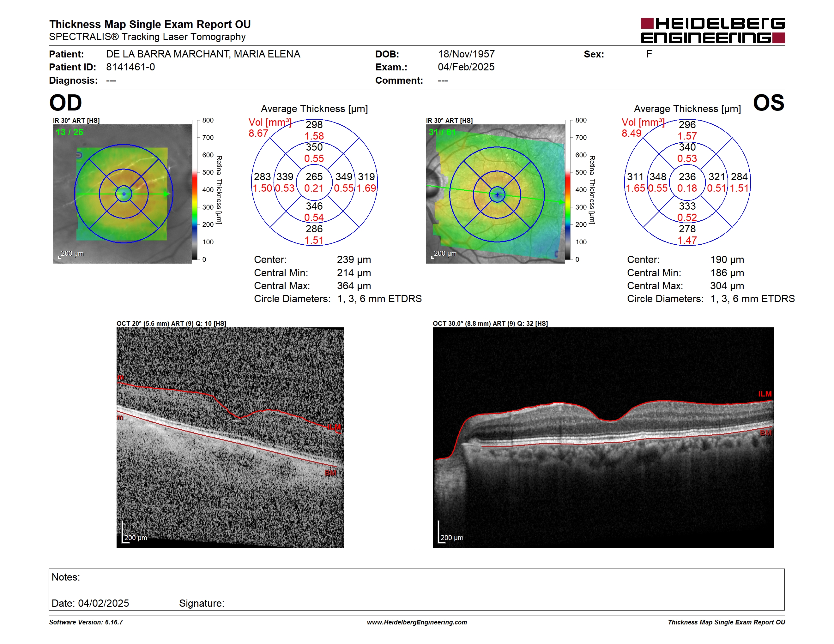This screenshot has height=644, width=834.
Task: Click OD outer right sector thickness '319'
Action: pyautogui.click(x=366, y=177)
